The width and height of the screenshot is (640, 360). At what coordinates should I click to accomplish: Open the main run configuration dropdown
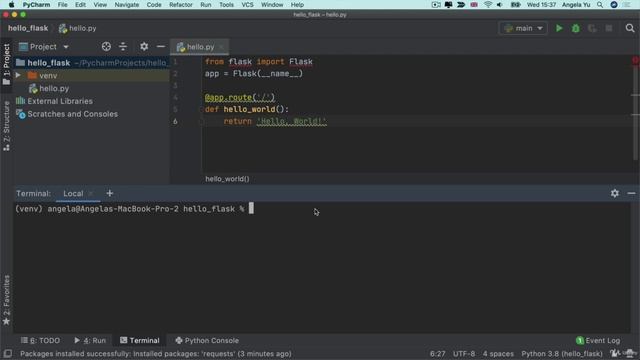pyautogui.click(x=523, y=28)
